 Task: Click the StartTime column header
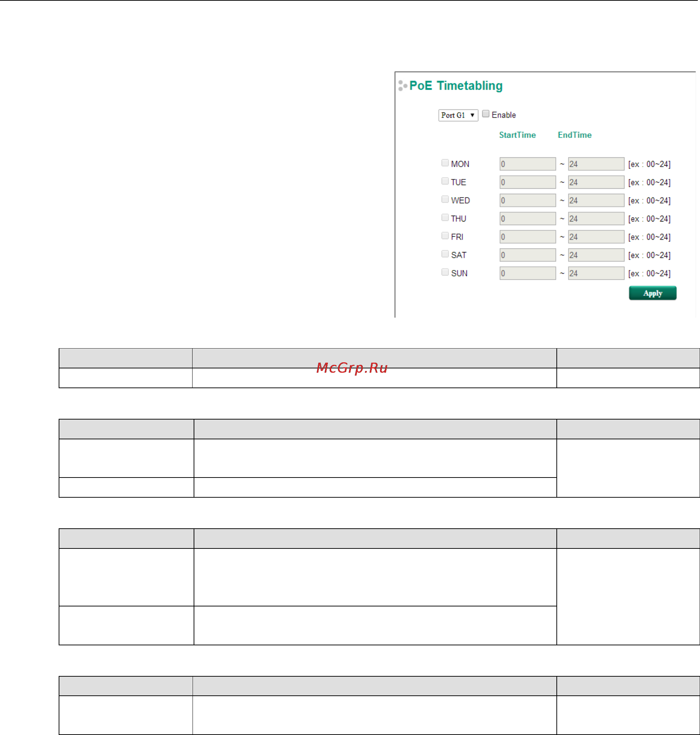tap(517, 135)
